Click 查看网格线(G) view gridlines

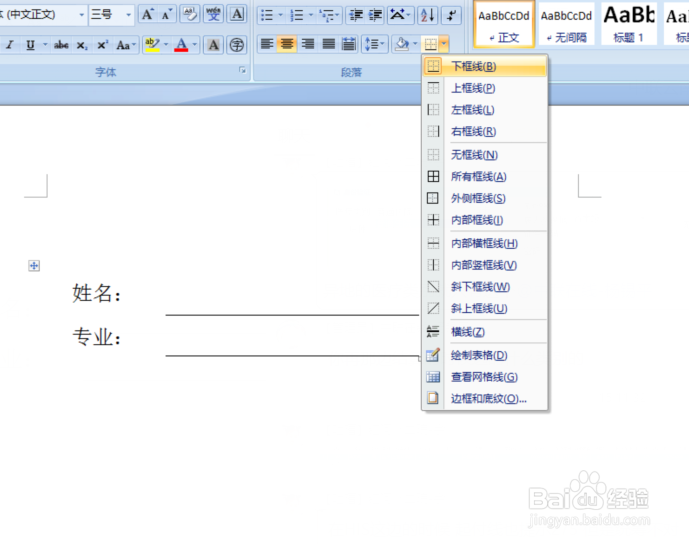click(485, 377)
